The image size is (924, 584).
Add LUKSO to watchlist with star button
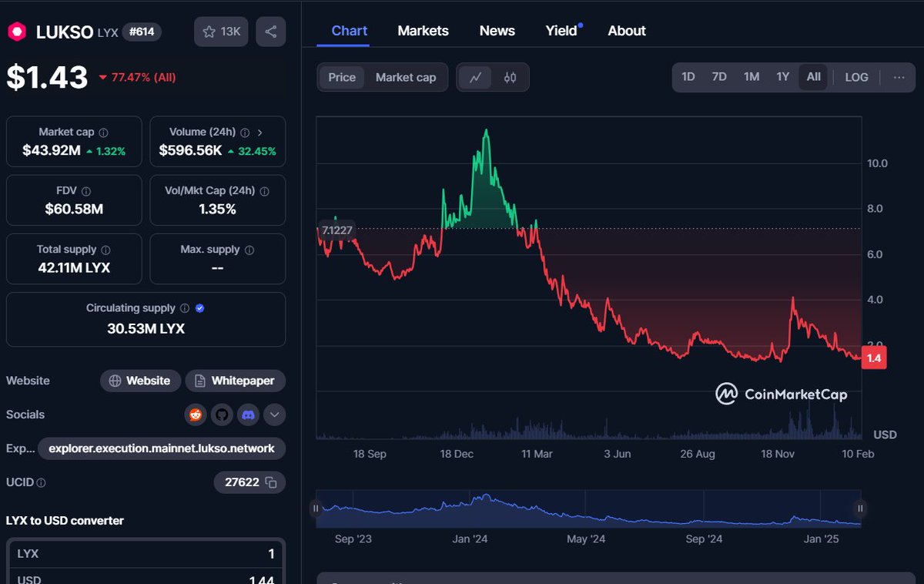(222, 32)
